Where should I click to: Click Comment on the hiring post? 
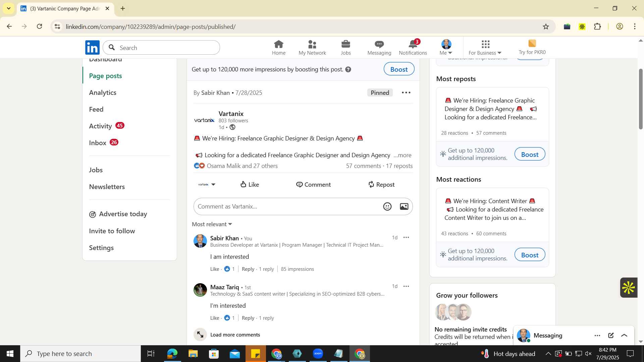(x=313, y=184)
